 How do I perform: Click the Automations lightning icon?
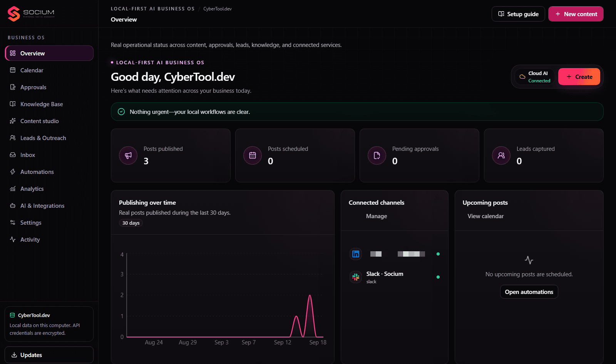tap(13, 172)
